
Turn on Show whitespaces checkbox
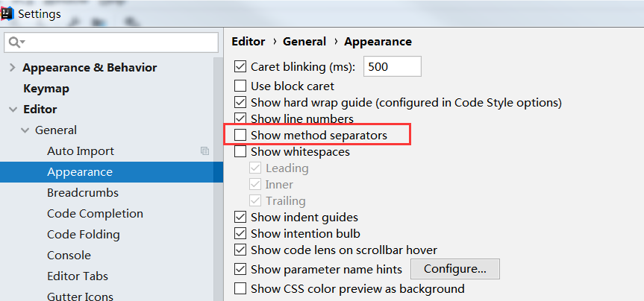tap(240, 152)
